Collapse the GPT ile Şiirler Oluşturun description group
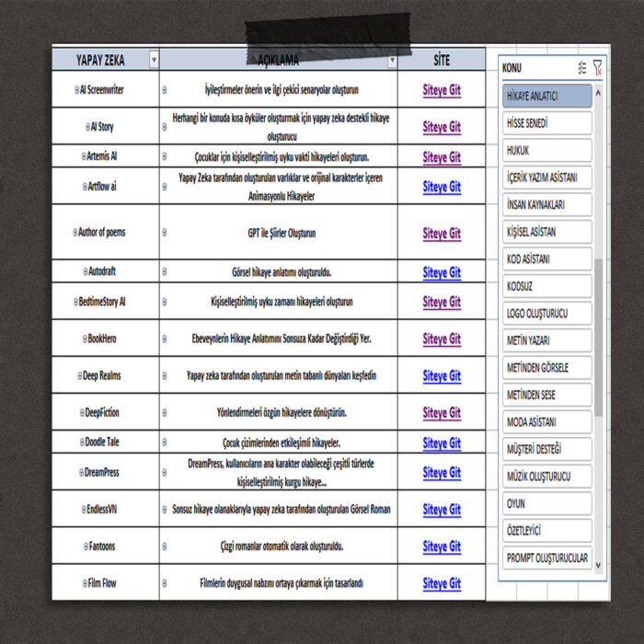This screenshot has width=644, height=644. pyautogui.click(x=165, y=233)
